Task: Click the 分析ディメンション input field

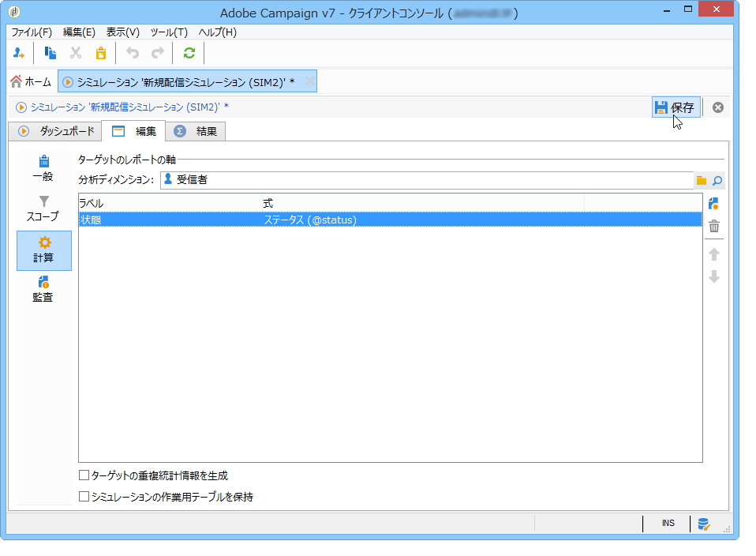Action: 427,180
